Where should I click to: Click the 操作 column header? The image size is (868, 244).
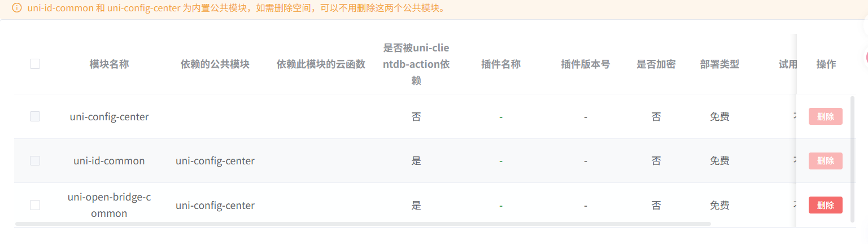pyautogui.click(x=826, y=64)
